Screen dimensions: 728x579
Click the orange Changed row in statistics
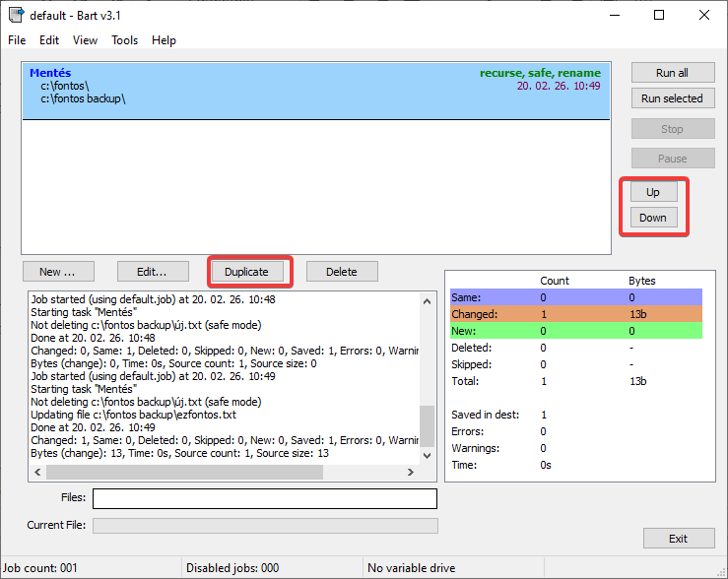(576, 314)
